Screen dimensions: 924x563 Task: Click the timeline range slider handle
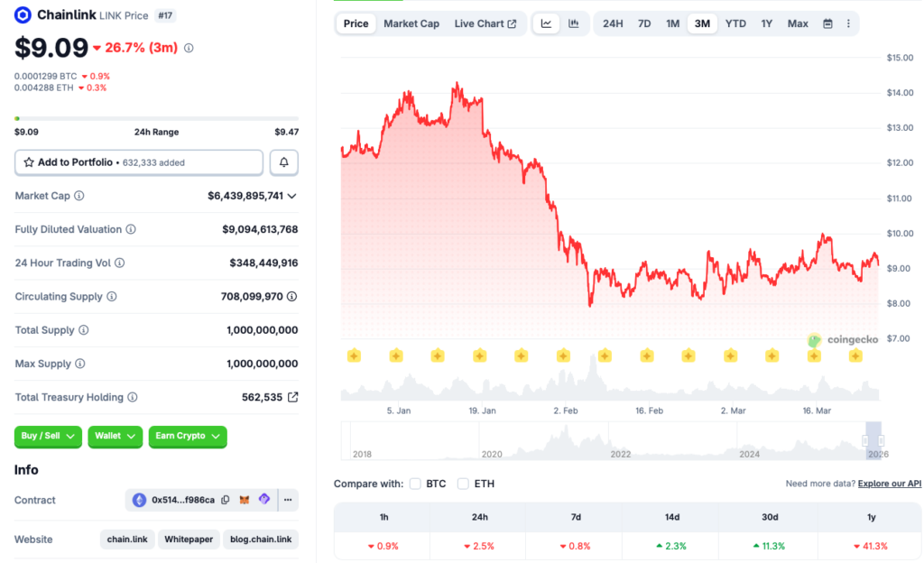pos(865,441)
